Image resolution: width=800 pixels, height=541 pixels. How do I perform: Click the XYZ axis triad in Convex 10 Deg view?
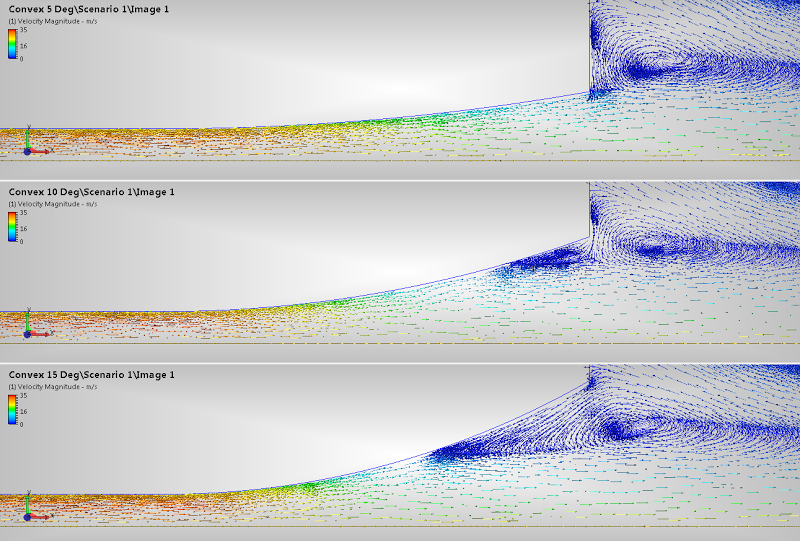point(37,323)
